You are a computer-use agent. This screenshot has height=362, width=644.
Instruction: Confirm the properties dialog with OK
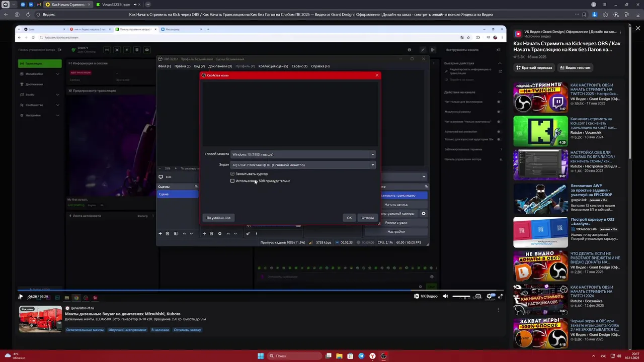pos(349,218)
